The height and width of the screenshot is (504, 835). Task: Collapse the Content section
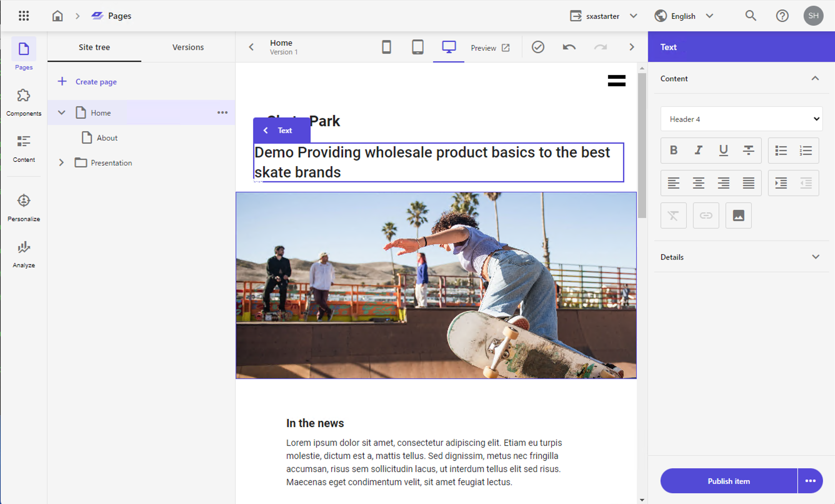(x=815, y=79)
